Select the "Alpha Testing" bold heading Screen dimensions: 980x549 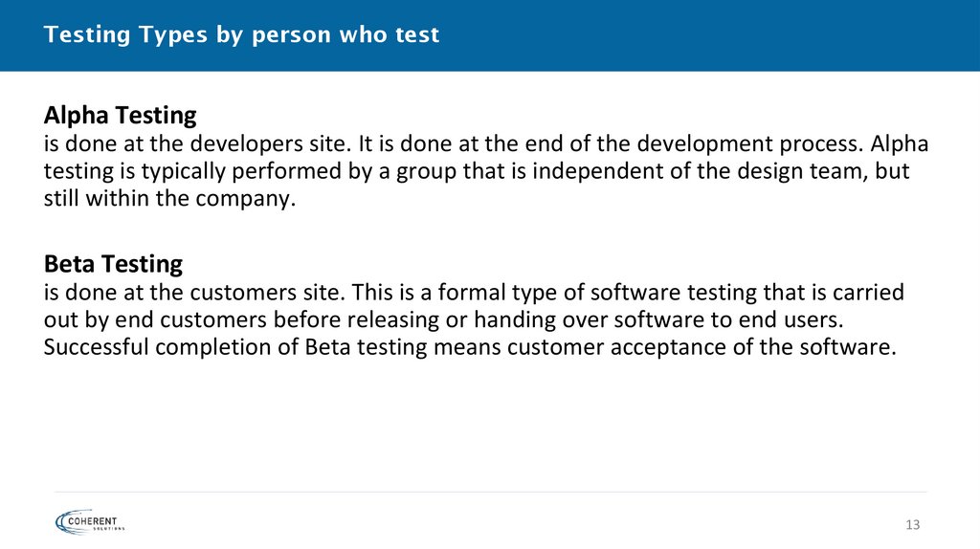[x=120, y=117]
